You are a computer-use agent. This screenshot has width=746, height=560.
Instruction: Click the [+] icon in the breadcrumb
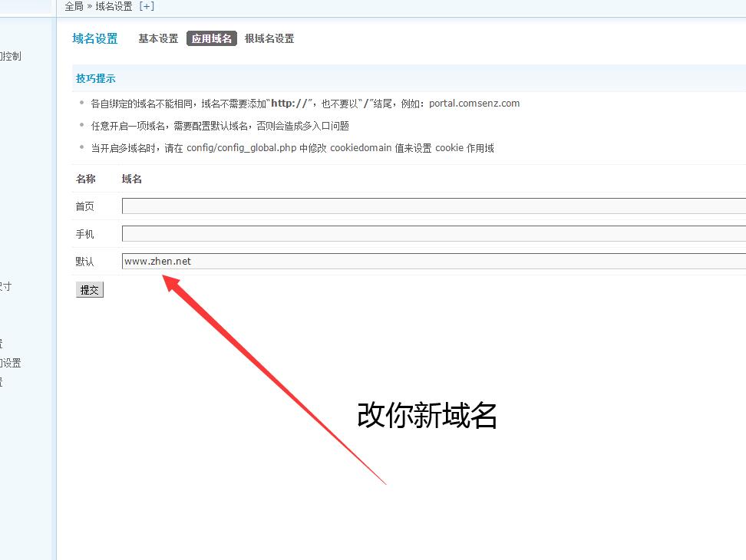[x=147, y=6]
